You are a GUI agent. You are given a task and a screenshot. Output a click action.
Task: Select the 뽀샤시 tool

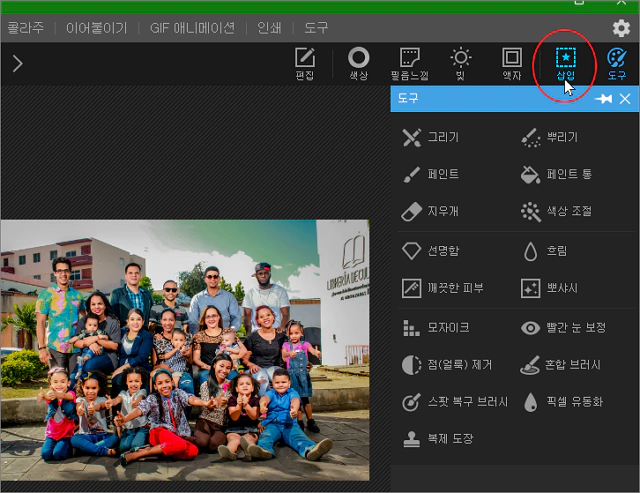tap(549, 288)
